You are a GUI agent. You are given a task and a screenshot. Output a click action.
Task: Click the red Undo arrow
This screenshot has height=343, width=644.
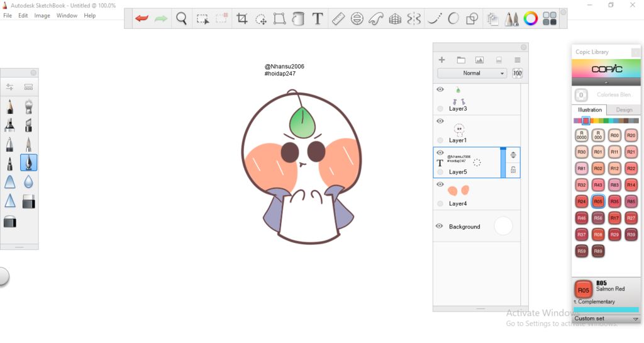(x=142, y=19)
